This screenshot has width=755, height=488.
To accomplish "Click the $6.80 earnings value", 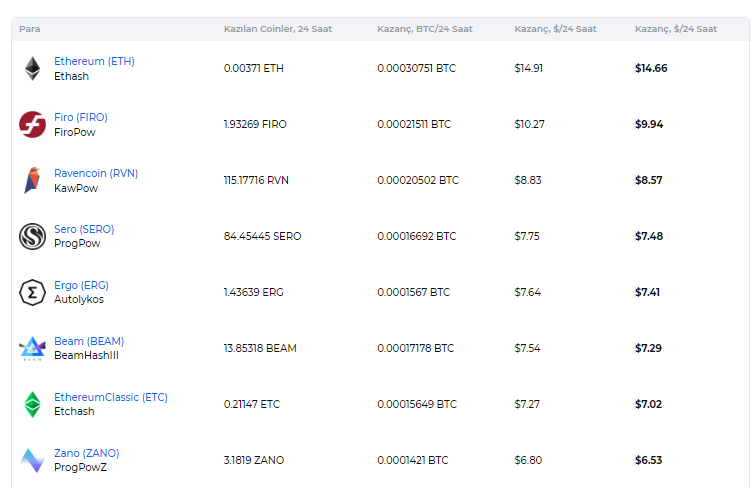I will coord(528,460).
